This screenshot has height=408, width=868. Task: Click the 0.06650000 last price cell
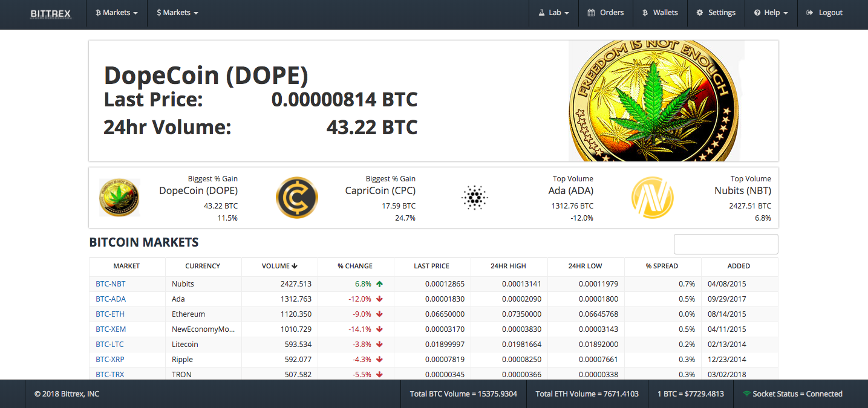pos(432,314)
